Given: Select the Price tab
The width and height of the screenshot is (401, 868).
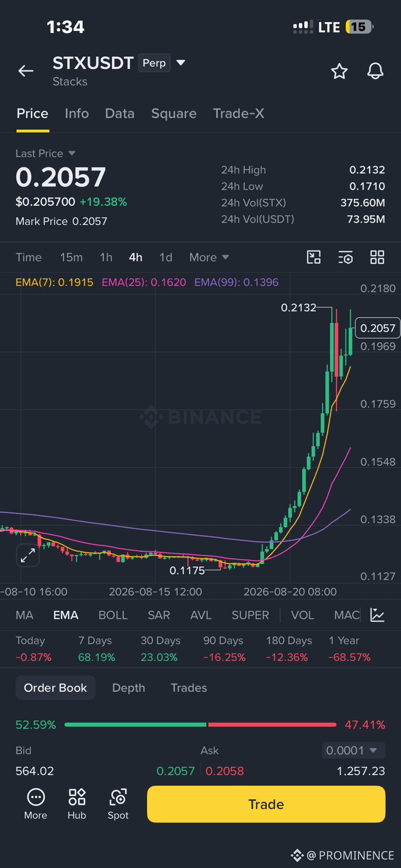Looking at the screenshot, I should click(x=32, y=113).
